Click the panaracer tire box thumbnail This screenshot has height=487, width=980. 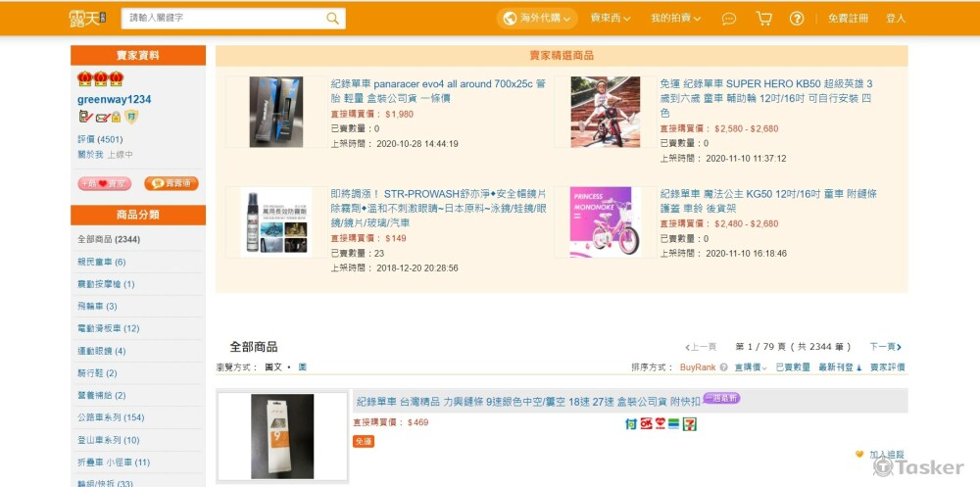[275, 112]
